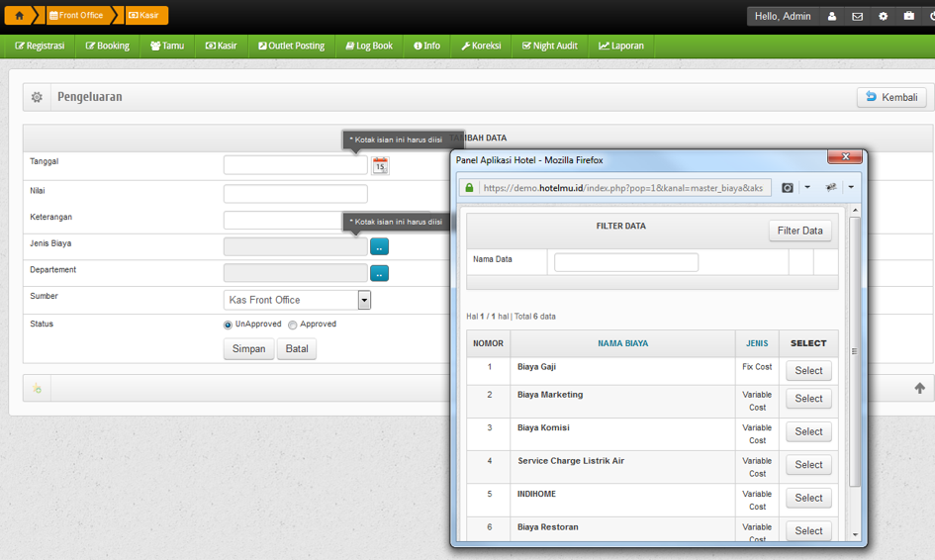Select Biaya Marketing row
935x560 pixels.
pos(808,399)
